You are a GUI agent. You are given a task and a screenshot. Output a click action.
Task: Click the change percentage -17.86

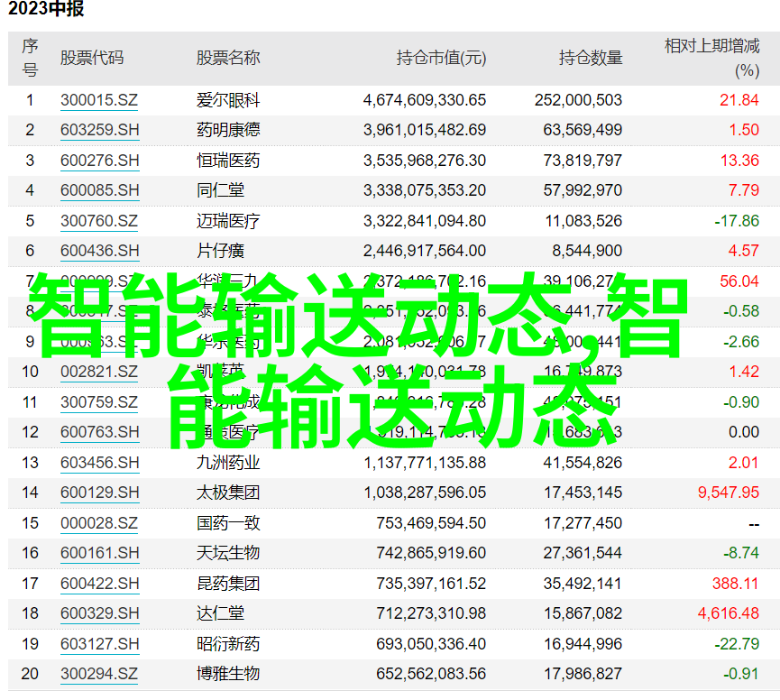[737, 221]
